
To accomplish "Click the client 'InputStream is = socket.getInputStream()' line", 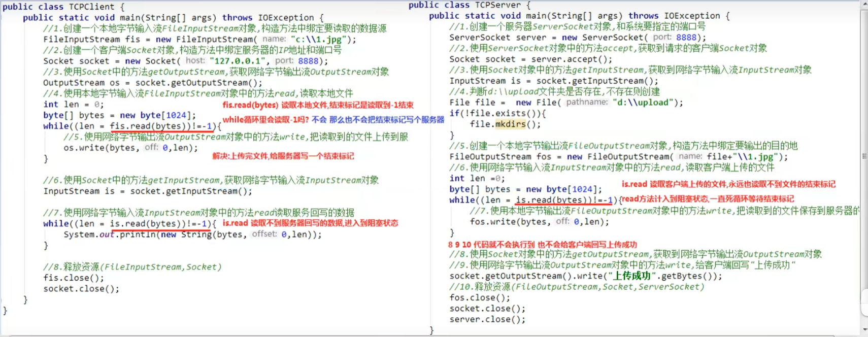I will 147,191.
